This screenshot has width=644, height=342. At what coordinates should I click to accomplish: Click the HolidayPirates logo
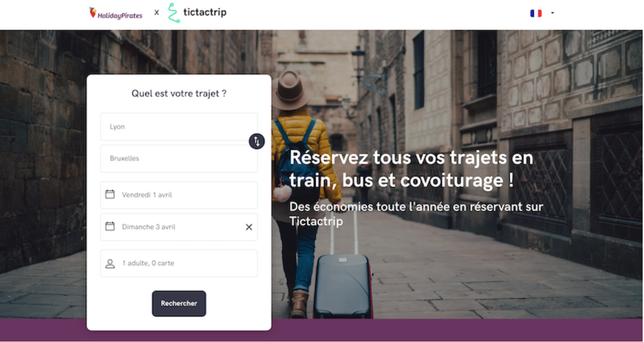116,13
